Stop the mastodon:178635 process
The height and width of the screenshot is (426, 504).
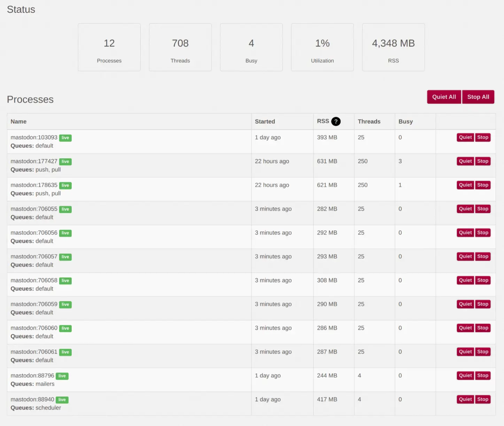point(483,185)
